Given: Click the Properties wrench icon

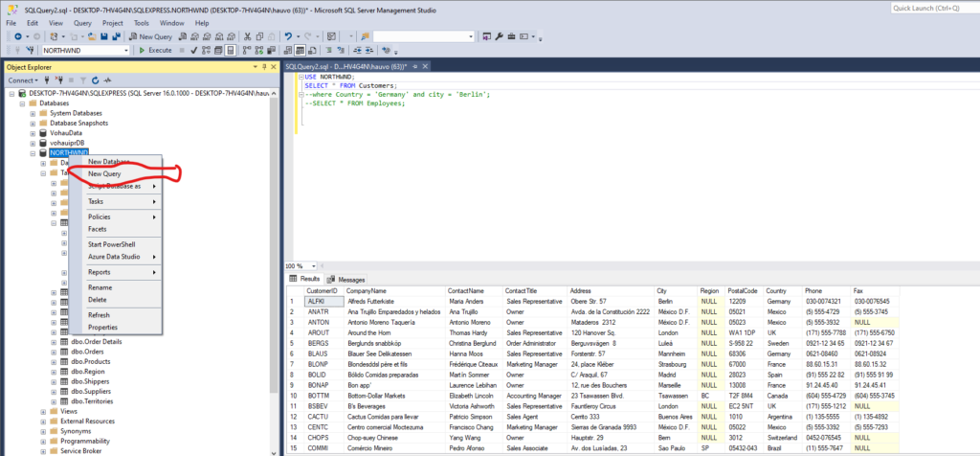Looking at the screenshot, I should pyautogui.click(x=499, y=36).
